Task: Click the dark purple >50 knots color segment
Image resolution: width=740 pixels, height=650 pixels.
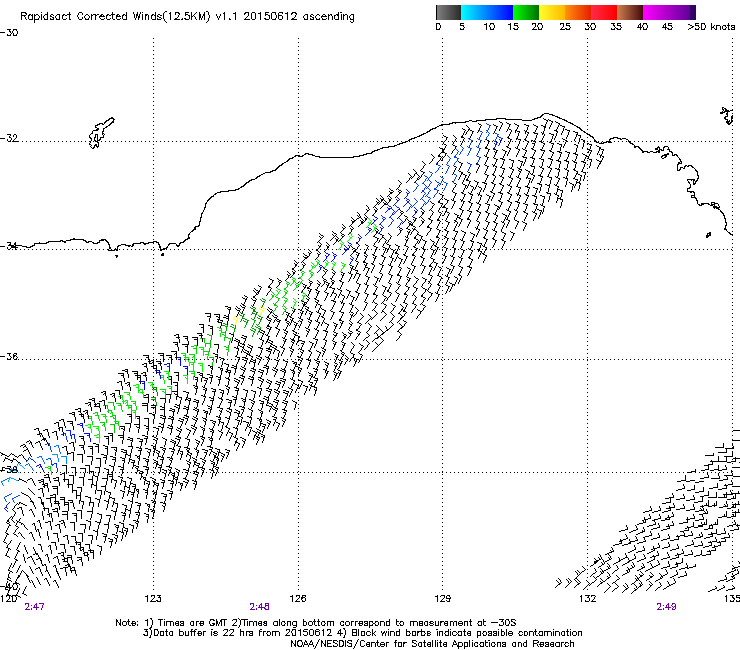Action: (x=693, y=12)
